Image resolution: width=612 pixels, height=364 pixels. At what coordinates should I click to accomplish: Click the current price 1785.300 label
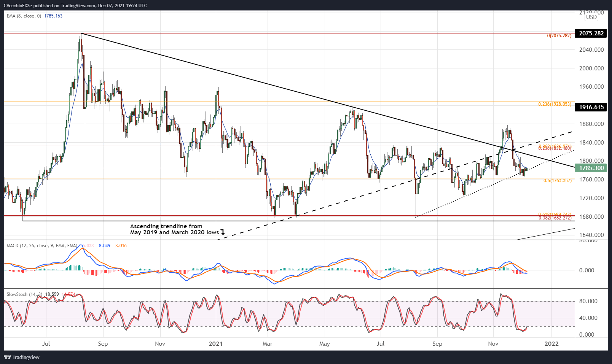(591, 168)
